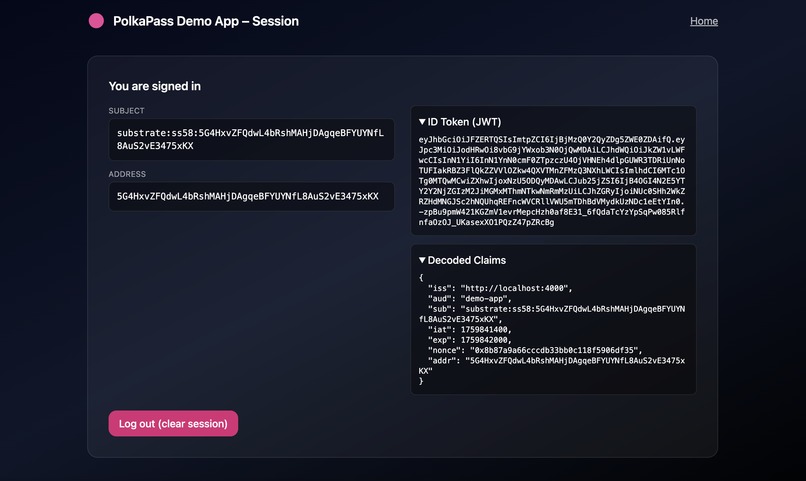Click the "addr" claim line
This screenshot has width=806, height=481.
pos(552,365)
